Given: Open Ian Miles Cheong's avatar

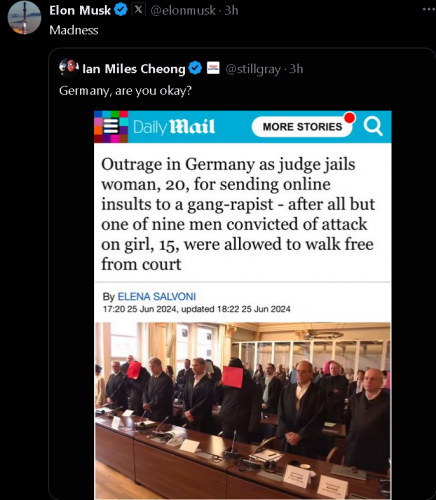Looking at the screenshot, I should click(69, 68).
